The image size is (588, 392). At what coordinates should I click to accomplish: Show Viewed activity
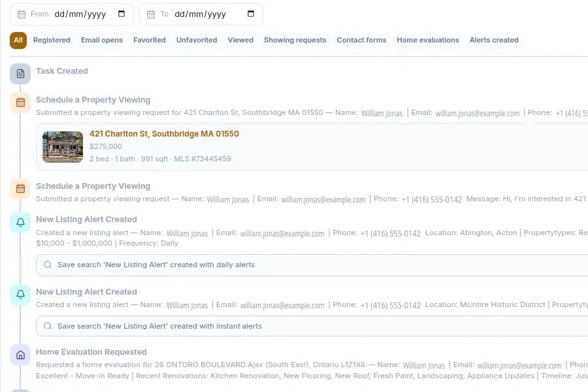coord(240,40)
